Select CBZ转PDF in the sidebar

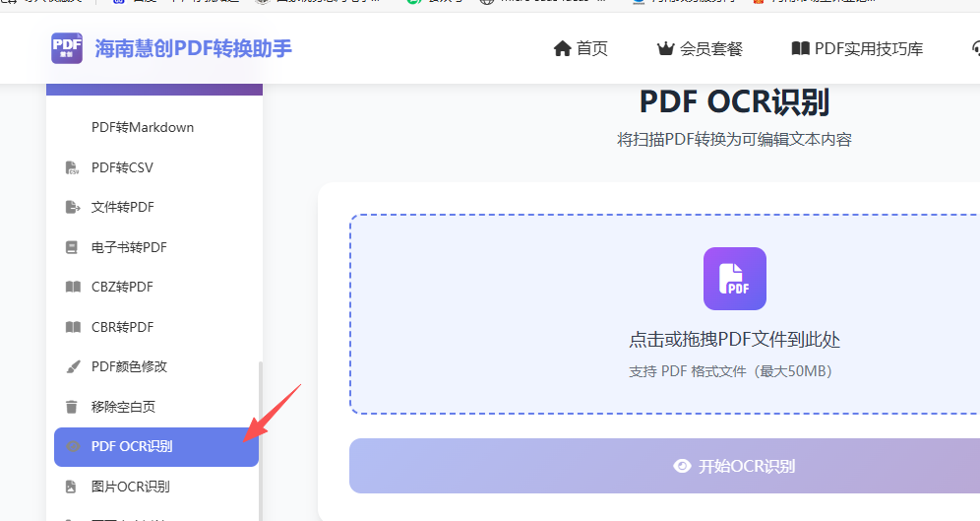(x=122, y=287)
